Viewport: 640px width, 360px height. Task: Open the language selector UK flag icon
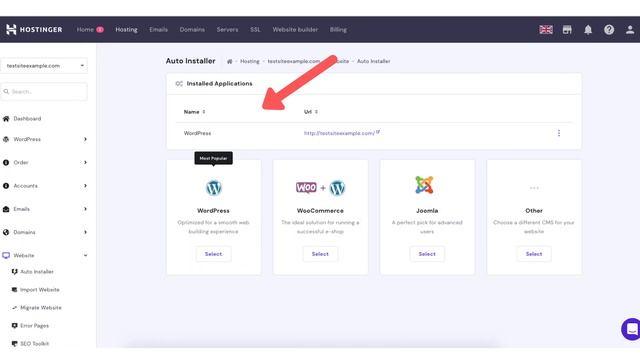point(546,29)
